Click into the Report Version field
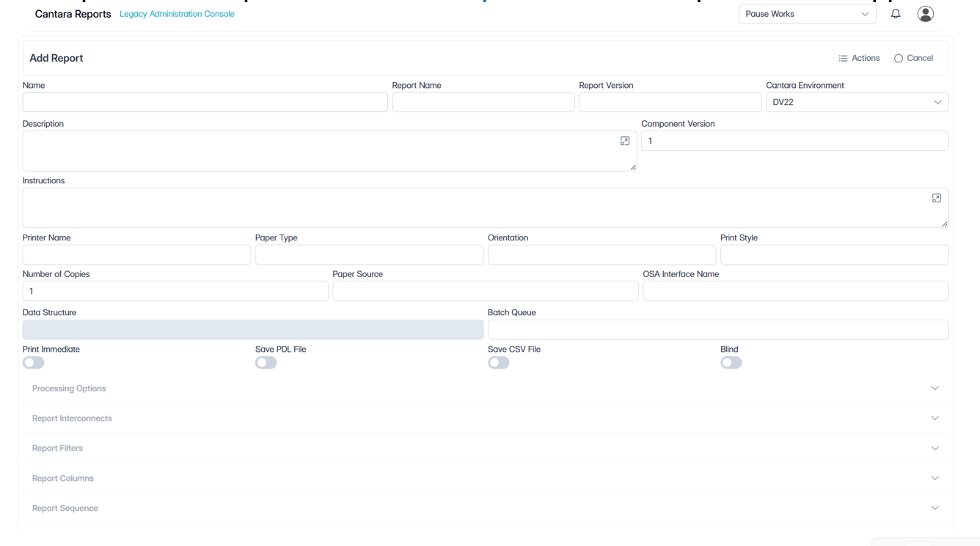The width and height of the screenshot is (980, 546). [x=670, y=102]
